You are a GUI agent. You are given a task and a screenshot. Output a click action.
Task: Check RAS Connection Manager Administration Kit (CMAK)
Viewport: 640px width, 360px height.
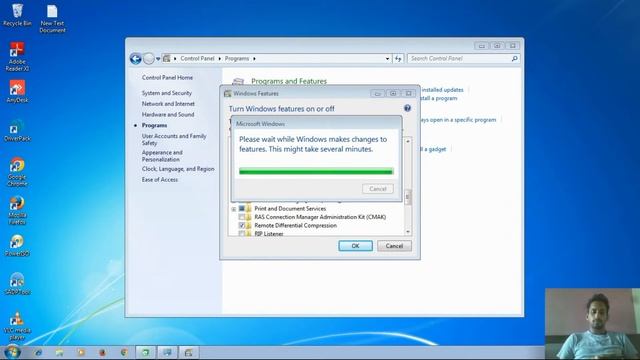coord(242,217)
